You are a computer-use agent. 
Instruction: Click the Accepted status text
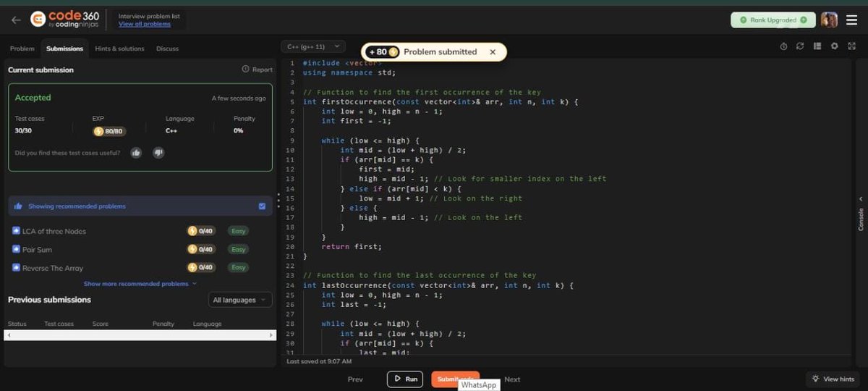33,98
